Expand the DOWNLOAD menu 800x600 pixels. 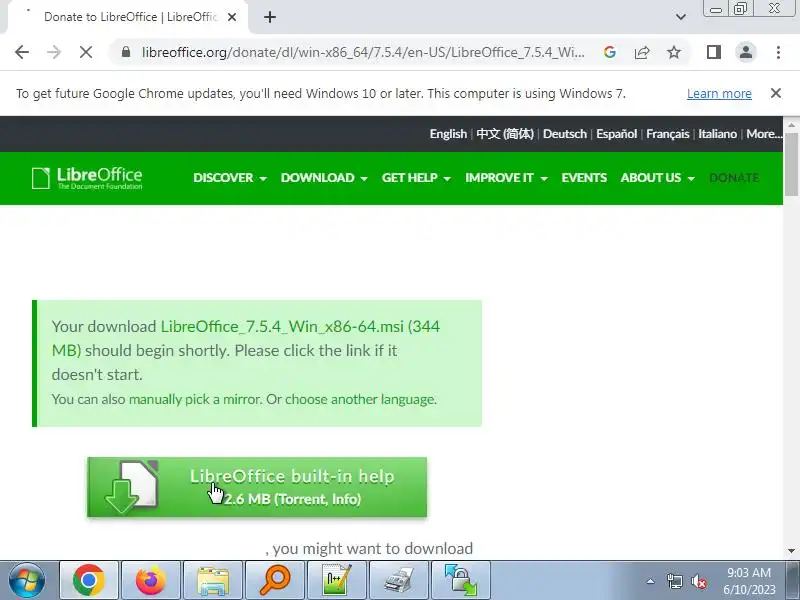[x=324, y=178]
